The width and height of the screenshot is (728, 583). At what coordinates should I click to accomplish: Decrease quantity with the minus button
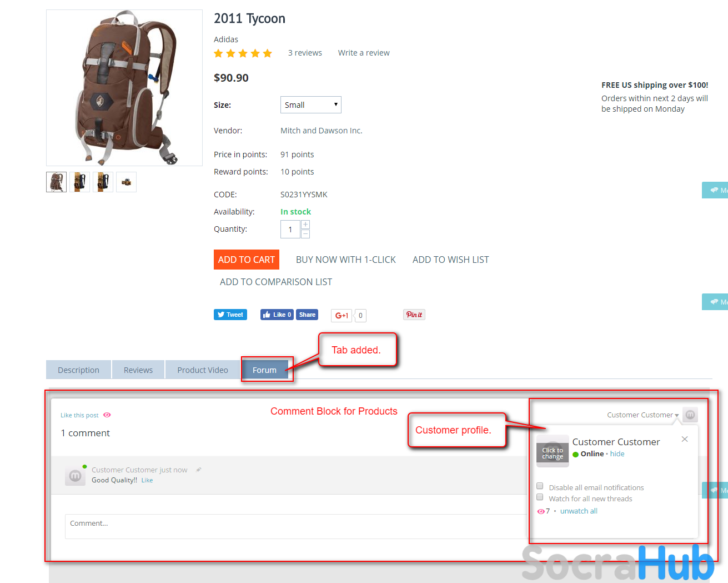click(305, 234)
